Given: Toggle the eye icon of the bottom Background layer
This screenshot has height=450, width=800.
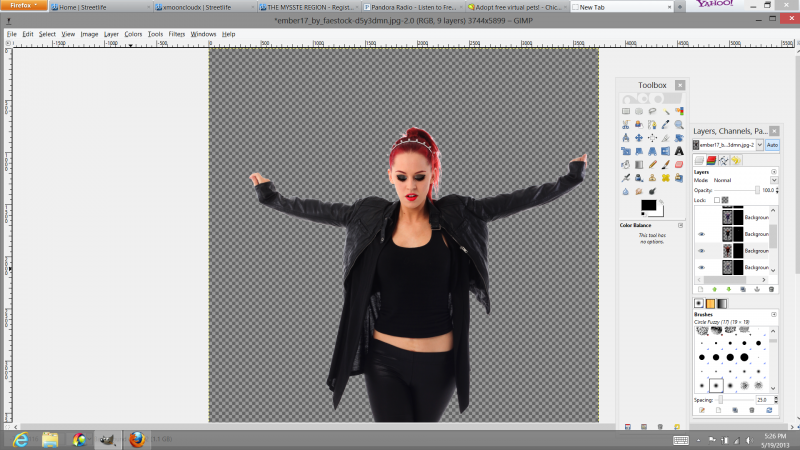Looking at the screenshot, I should pyautogui.click(x=701, y=268).
